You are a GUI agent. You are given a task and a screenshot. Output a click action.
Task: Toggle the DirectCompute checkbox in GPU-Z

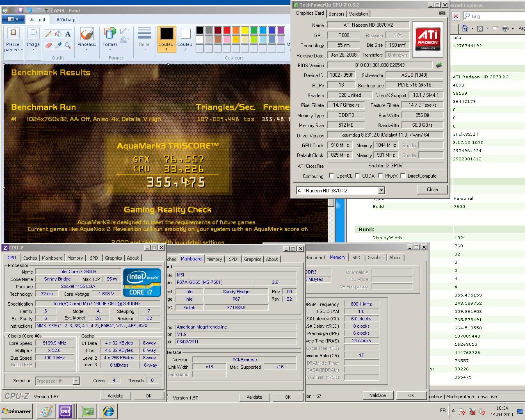[x=403, y=176]
